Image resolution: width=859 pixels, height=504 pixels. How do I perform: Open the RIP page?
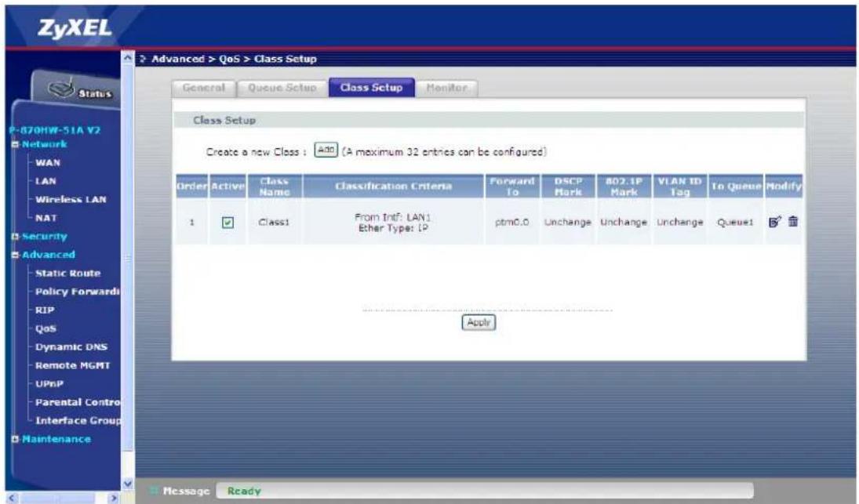[x=45, y=310]
